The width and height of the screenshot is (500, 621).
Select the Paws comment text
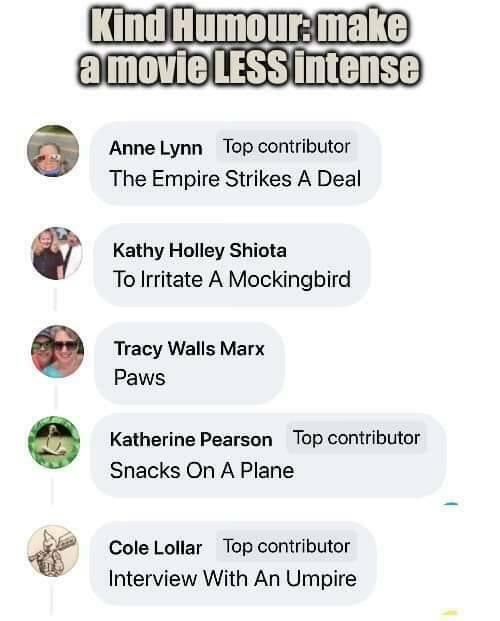coord(139,377)
